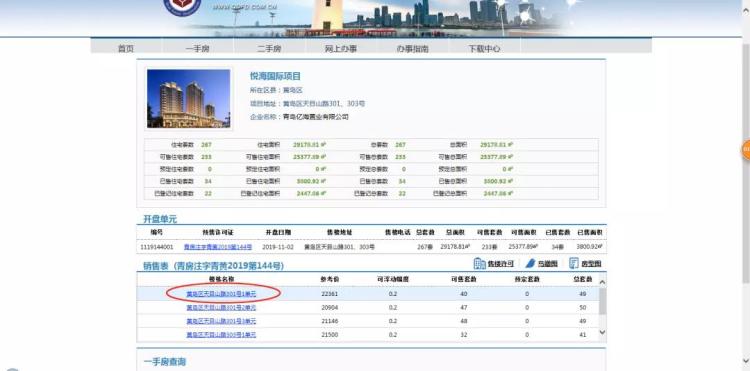
Task: Open the 二手房 menu item
Action: click(269, 49)
